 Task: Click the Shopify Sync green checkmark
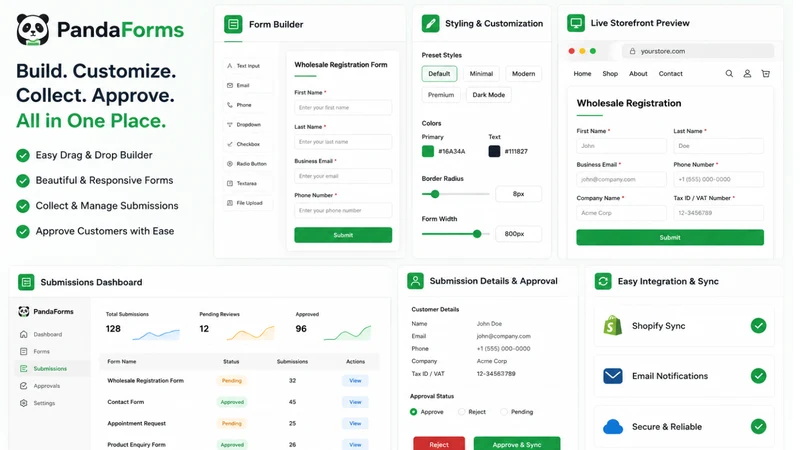[758, 326]
